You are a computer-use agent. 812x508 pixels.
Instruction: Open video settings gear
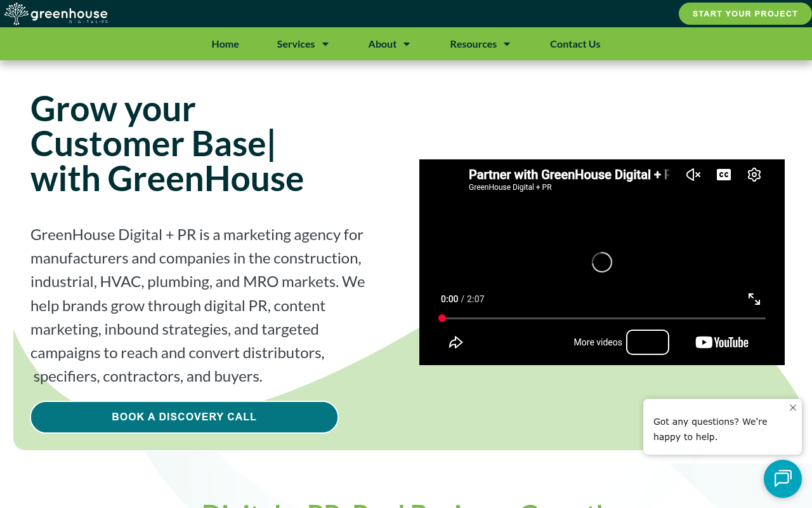click(x=754, y=175)
